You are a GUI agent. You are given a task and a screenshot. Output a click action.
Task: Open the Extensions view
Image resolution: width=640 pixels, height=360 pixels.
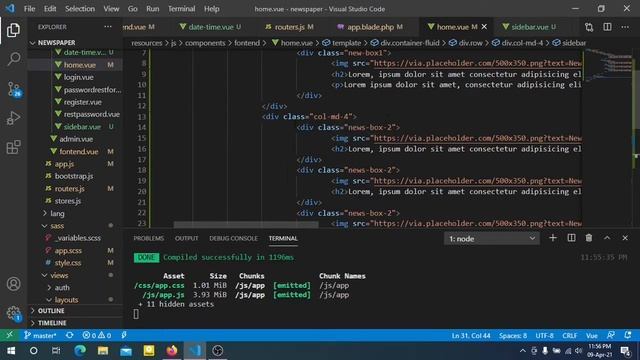(x=13, y=147)
